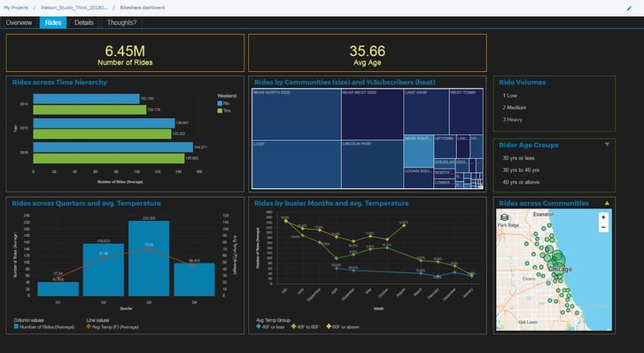This screenshot has width=644, height=353.
Task: Click the Rider Age Groups panel title
Action: [529, 145]
